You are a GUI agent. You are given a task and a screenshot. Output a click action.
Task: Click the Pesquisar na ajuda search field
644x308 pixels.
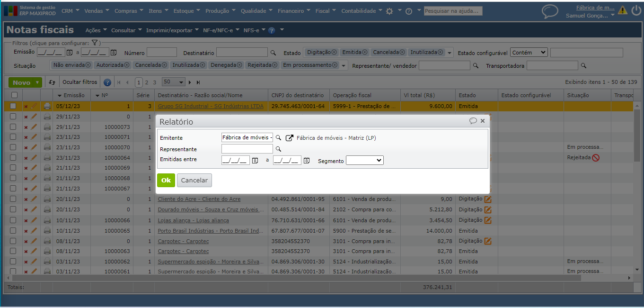[x=453, y=11]
